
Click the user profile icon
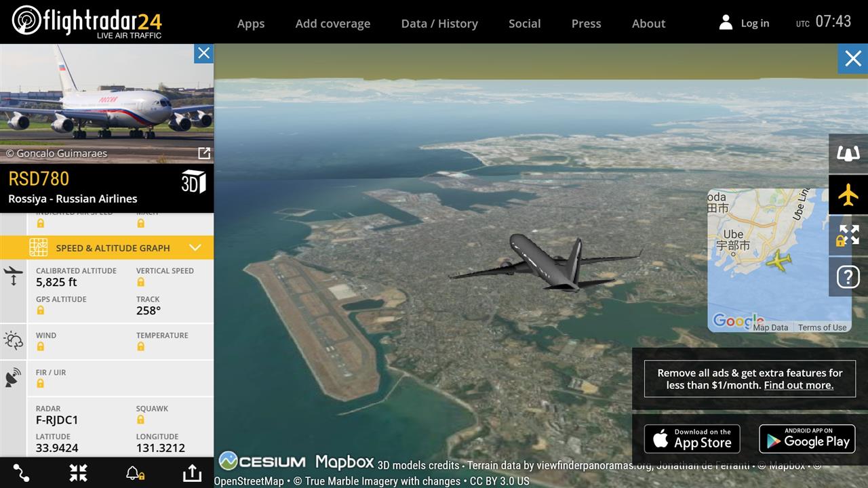tap(726, 22)
